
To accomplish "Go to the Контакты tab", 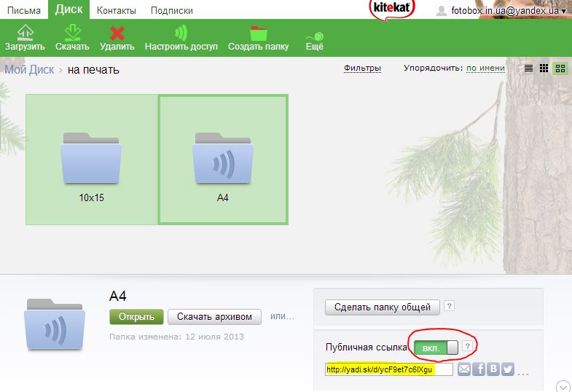I will click(117, 10).
